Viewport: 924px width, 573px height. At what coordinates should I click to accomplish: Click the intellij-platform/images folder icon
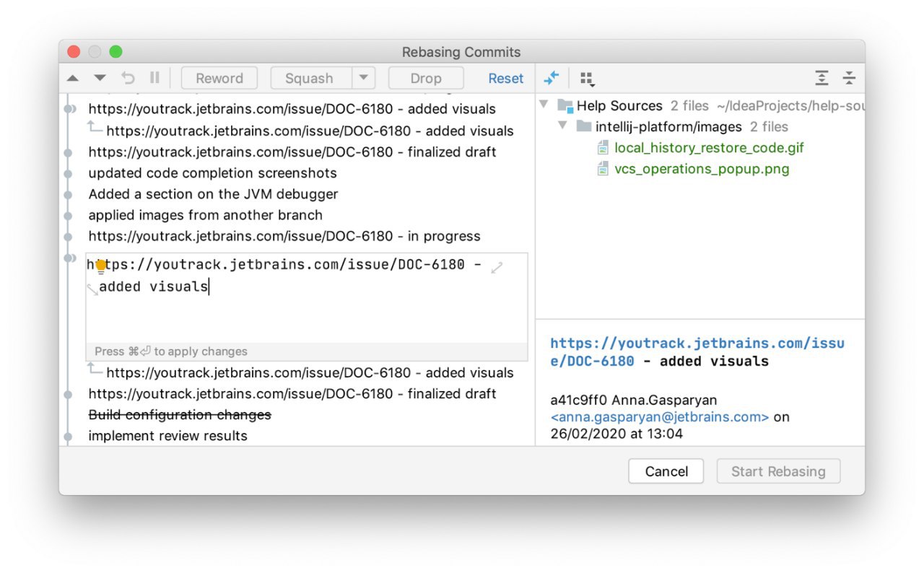tap(584, 127)
